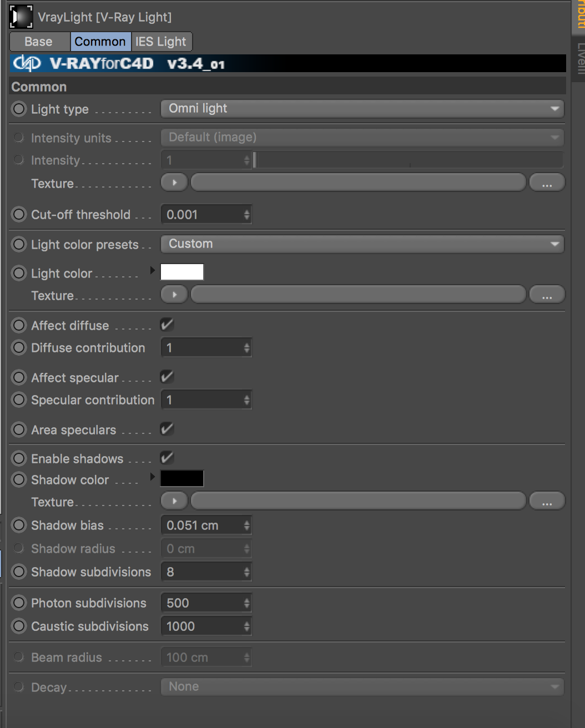The image size is (585, 728).
Task: Click the VrayLight object icon in header
Action: tap(21, 17)
